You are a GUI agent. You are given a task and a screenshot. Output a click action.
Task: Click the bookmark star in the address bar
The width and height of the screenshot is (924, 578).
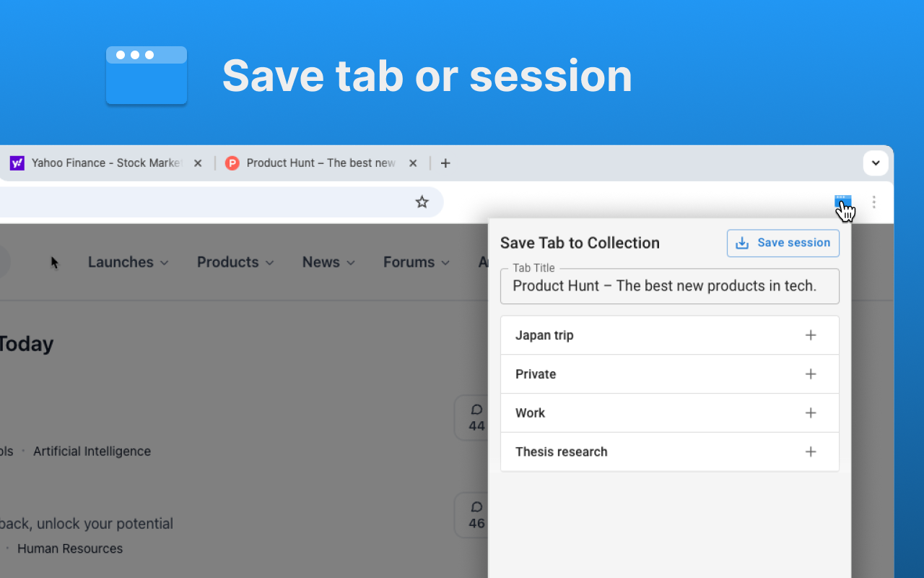coord(422,202)
